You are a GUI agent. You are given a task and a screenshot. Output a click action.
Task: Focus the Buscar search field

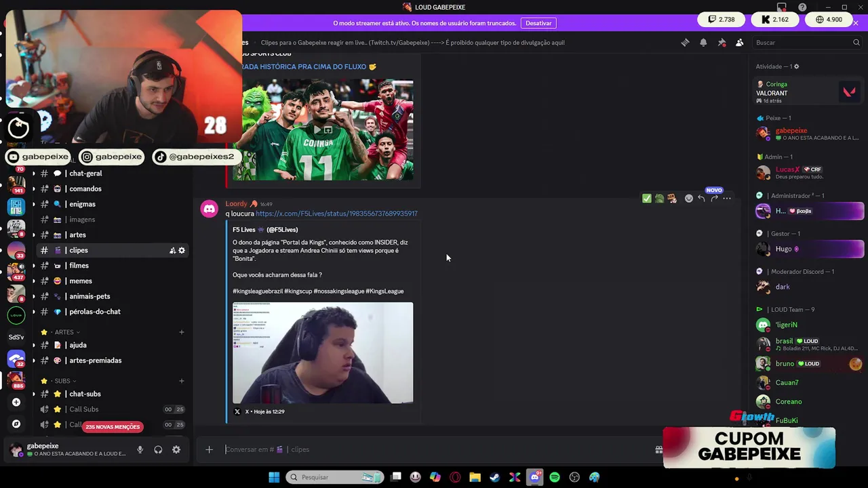tap(807, 43)
